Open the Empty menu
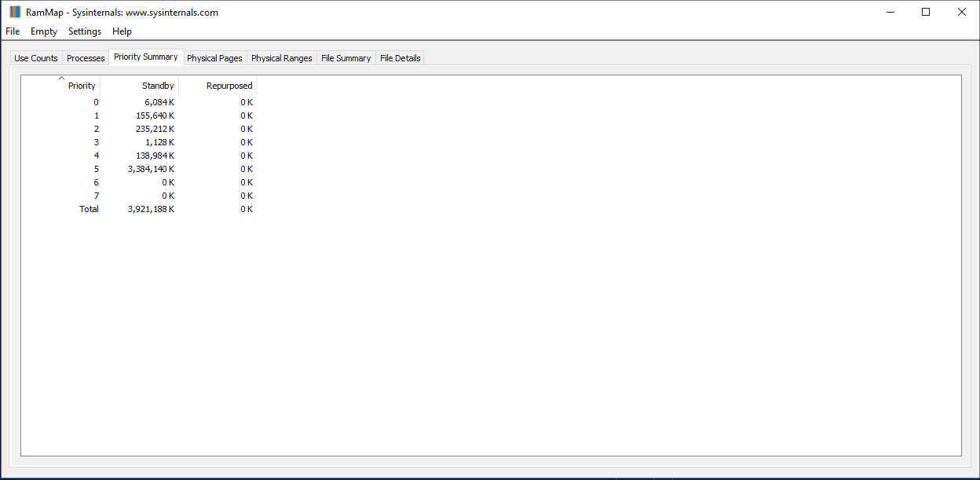Image resolution: width=980 pixels, height=480 pixels. pos(44,31)
